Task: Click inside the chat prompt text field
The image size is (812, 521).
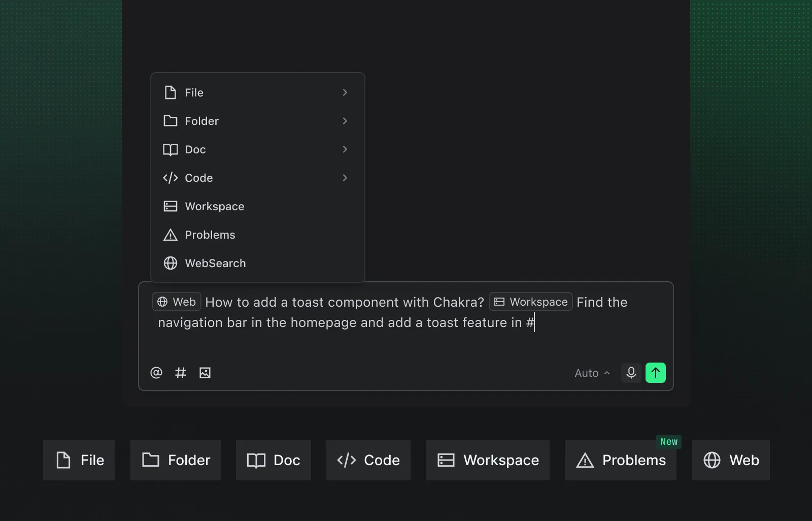Action: 406,340
